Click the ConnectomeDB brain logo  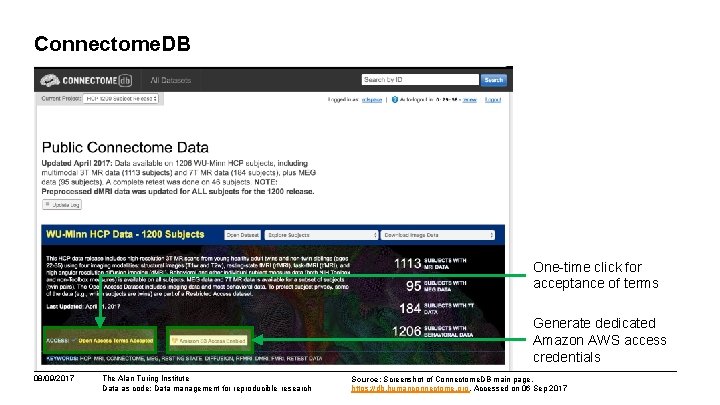(50, 81)
